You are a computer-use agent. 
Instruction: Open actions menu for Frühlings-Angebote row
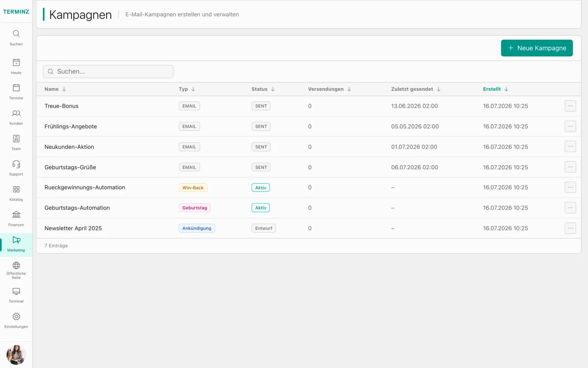point(570,126)
